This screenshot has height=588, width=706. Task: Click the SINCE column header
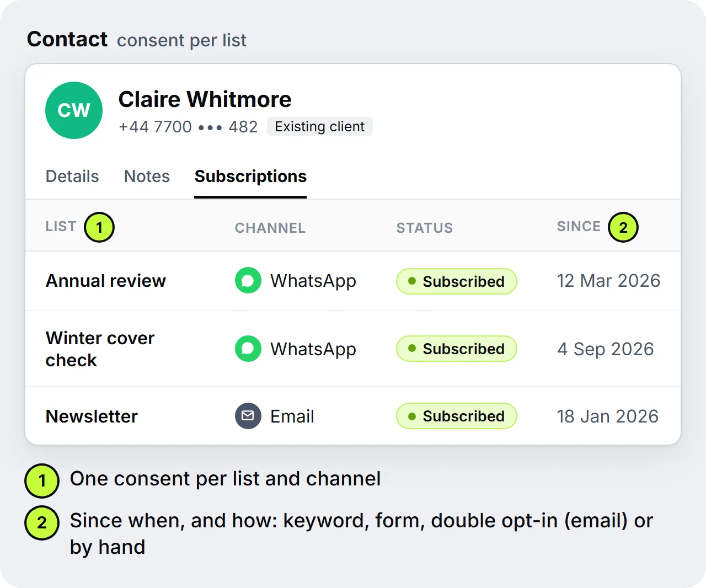coord(579,227)
